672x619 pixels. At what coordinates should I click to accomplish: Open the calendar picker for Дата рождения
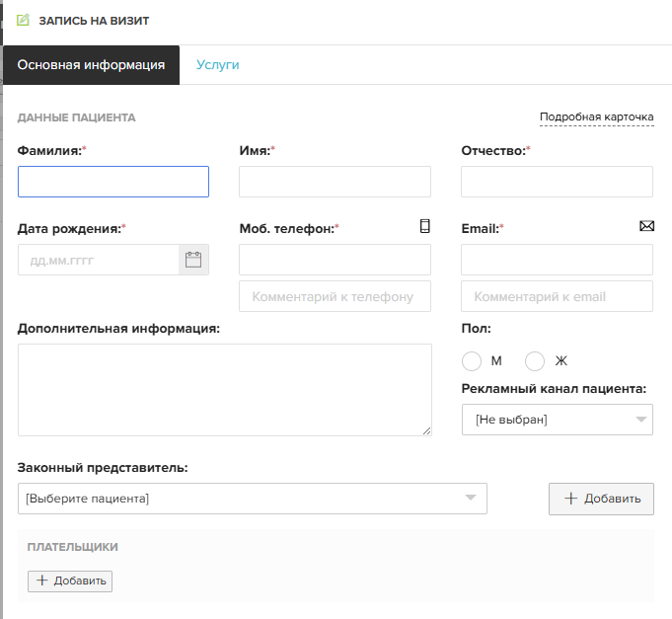point(193,260)
